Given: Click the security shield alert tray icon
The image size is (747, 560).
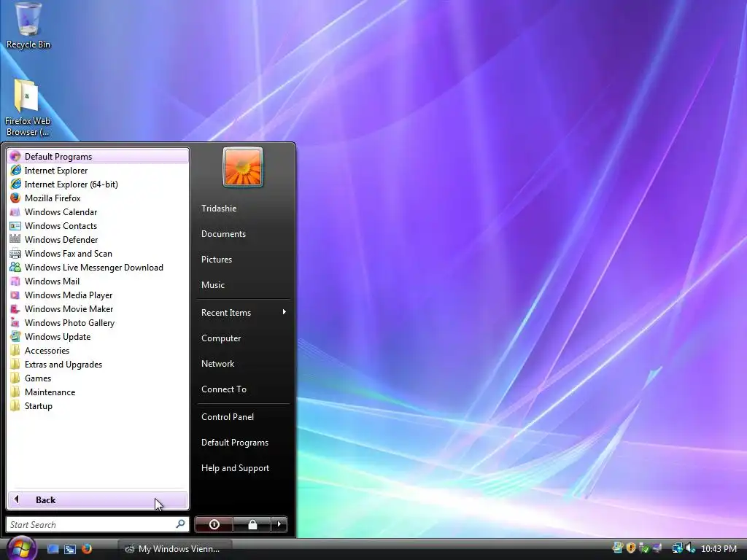Looking at the screenshot, I should pyautogui.click(x=631, y=548).
